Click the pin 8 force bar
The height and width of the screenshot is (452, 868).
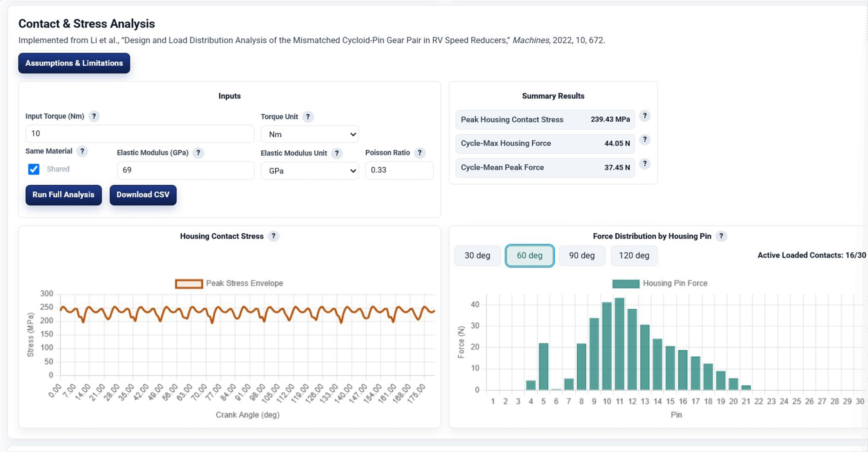point(581,367)
